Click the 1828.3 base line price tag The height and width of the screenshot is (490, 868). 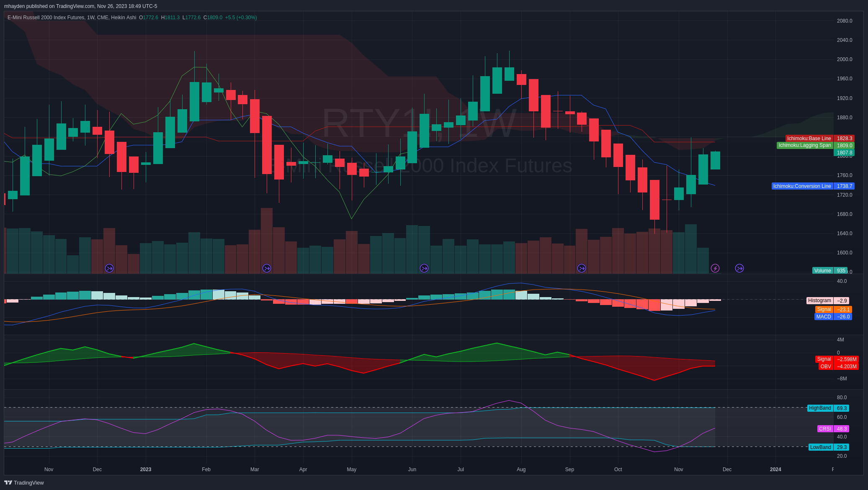pyautogui.click(x=844, y=139)
